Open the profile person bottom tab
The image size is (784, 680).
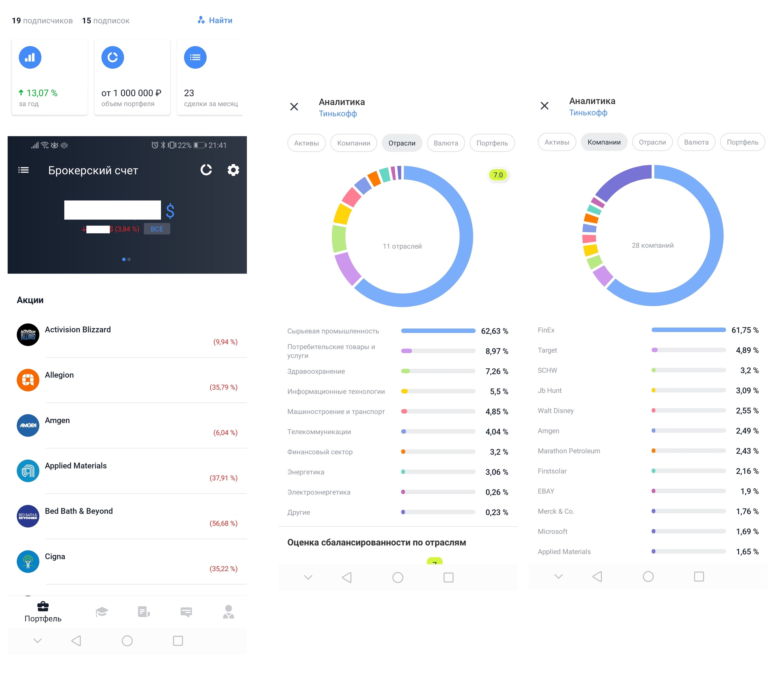pos(229,612)
